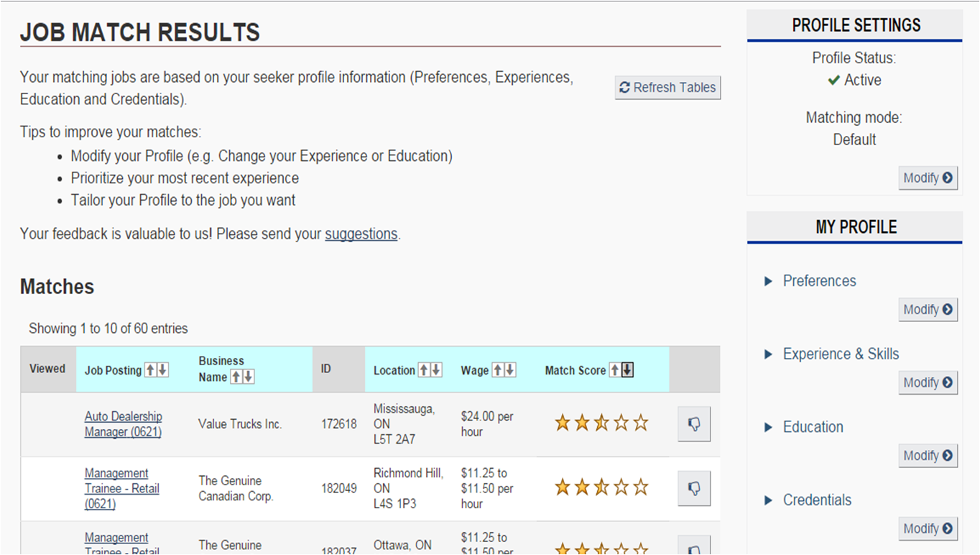Sort Business Name ascending arrow

(236, 377)
